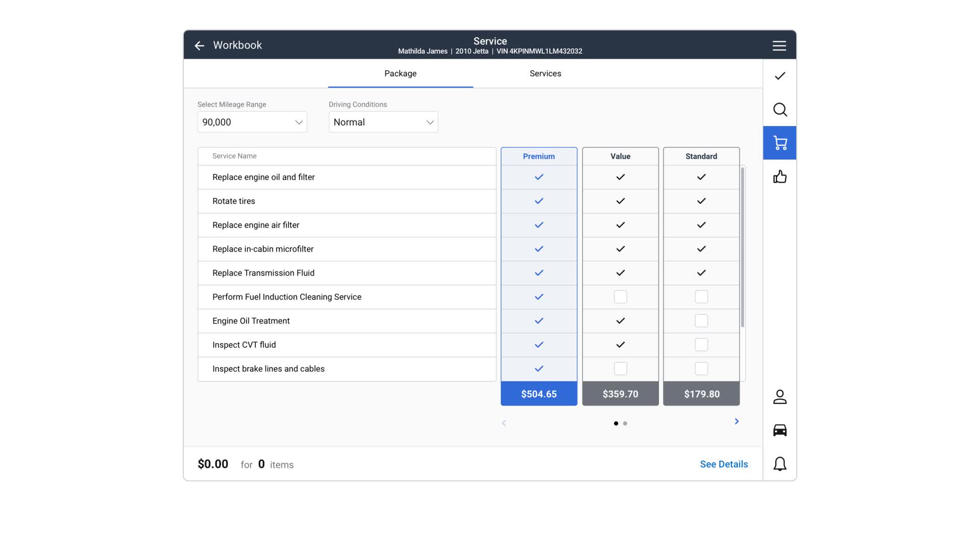Select the Premium package price $504.65
The image size is (980, 551).
[538, 394]
